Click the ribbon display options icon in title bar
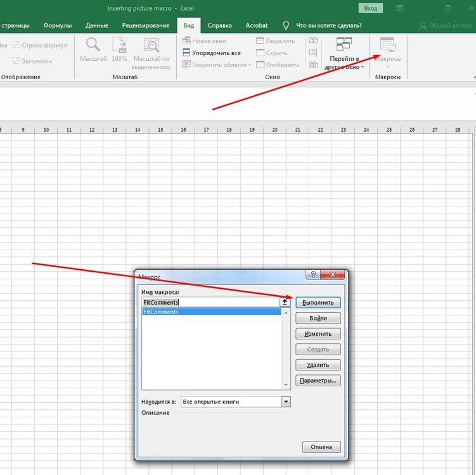Image resolution: width=476 pixels, height=475 pixels. pyautogui.click(x=400, y=8)
